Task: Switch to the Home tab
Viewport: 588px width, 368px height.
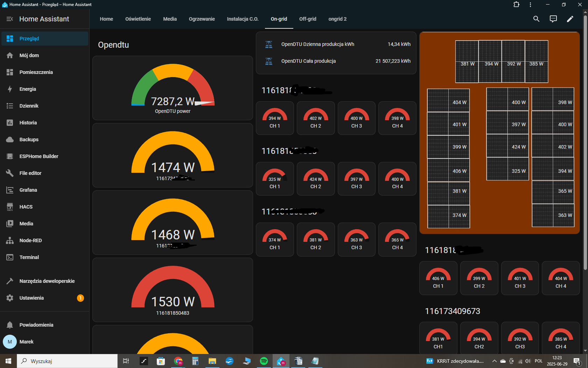Action: click(106, 19)
